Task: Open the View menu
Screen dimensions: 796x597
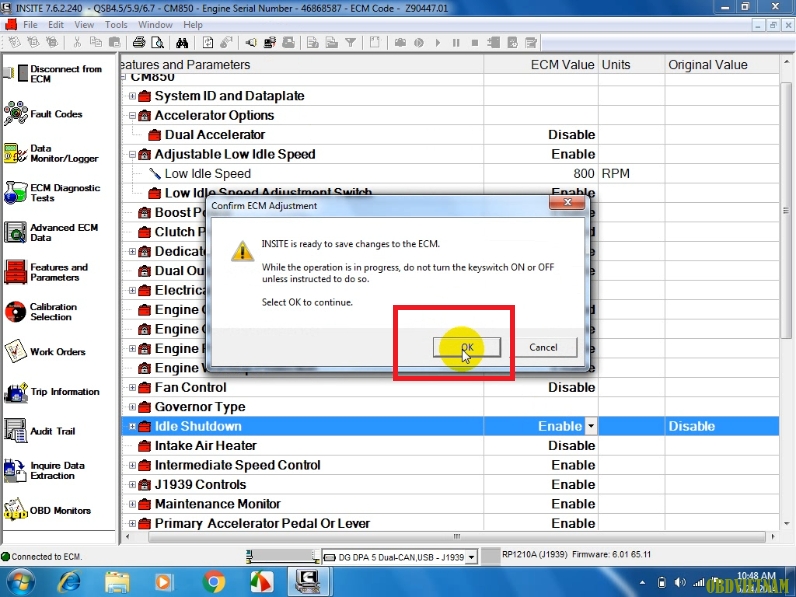Action: [84, 24]
